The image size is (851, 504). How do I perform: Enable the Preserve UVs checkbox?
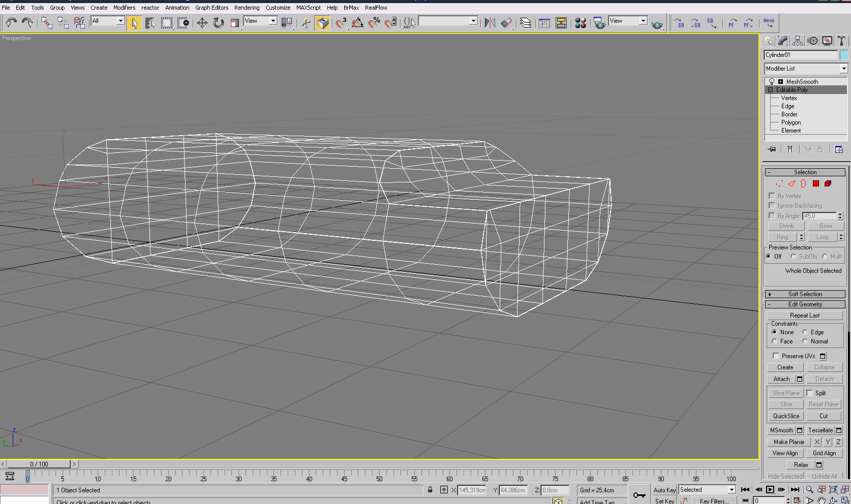point(776,356)
